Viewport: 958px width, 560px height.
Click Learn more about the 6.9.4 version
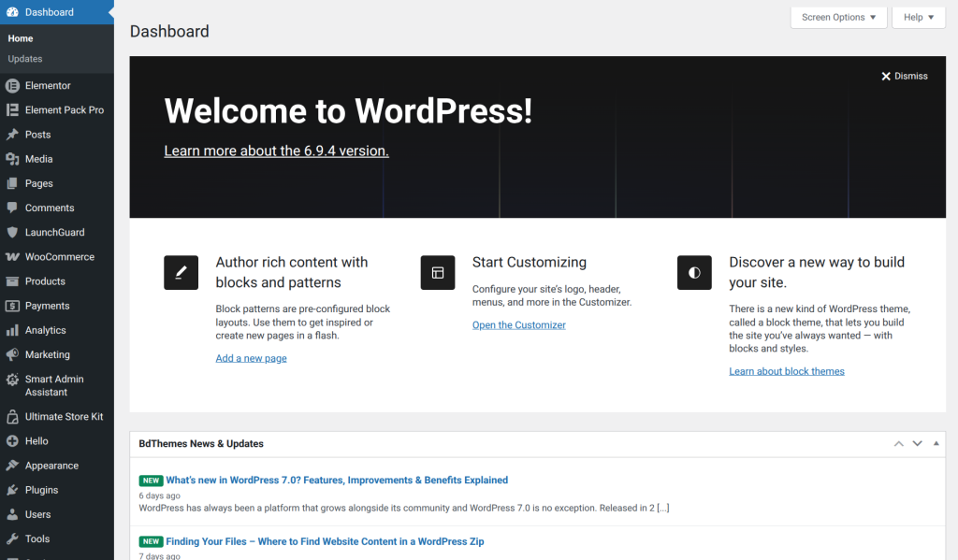tap(276, 151)
